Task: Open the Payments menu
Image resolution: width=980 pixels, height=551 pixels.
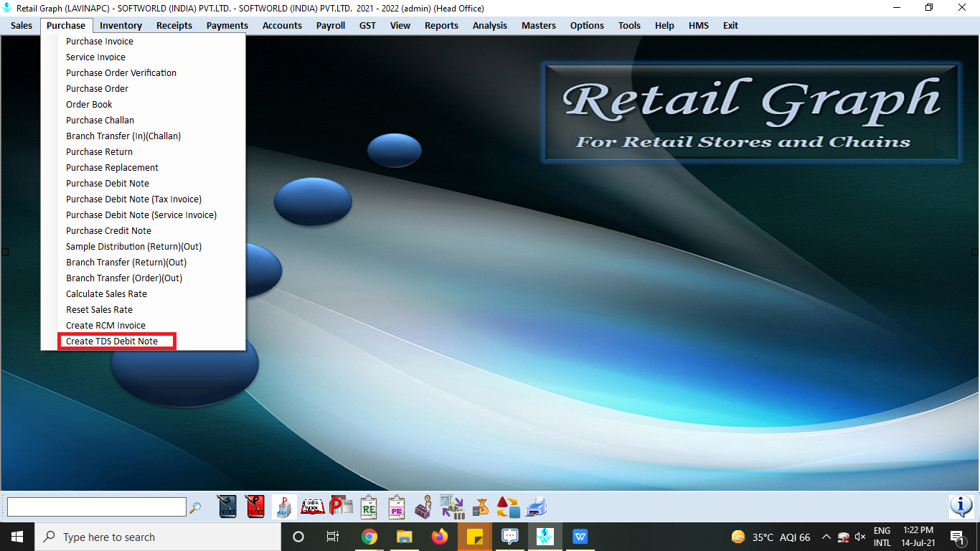Action: point(227,25)
